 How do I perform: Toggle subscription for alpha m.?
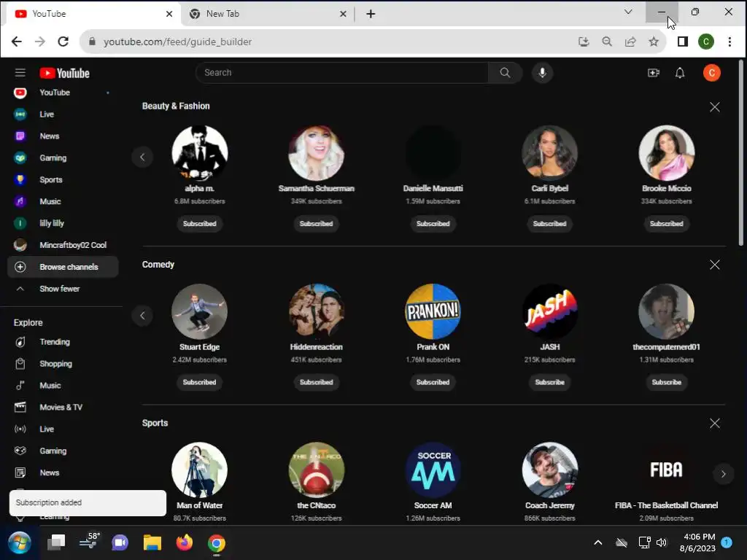pos(199,224)
